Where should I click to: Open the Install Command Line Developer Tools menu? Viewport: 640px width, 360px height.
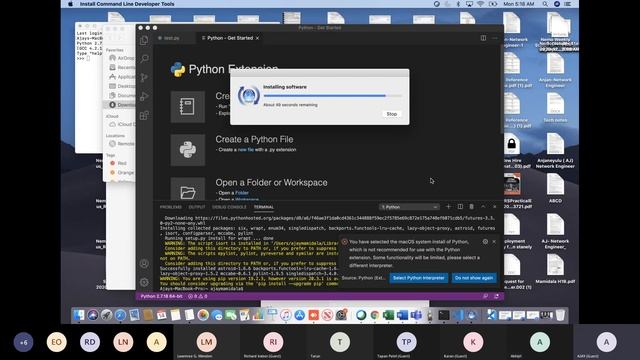(x=127, y=4)
